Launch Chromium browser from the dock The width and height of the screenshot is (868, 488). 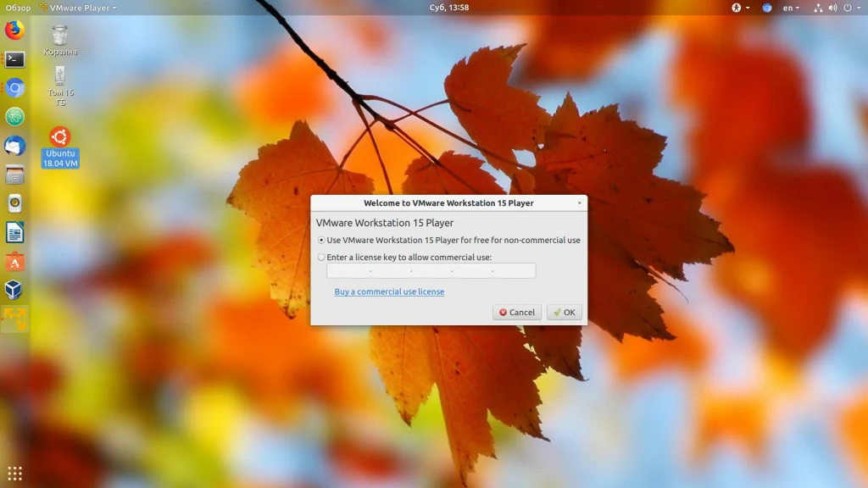pyautogui.click(x=15, y=88)
